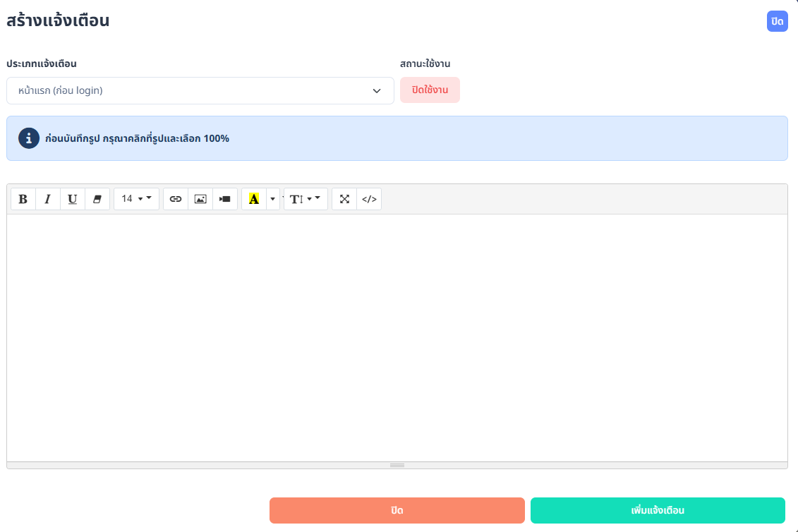The image size is (798, 532).
Task: Click inside the empty editor text area
Action: [x=397, y=337]
